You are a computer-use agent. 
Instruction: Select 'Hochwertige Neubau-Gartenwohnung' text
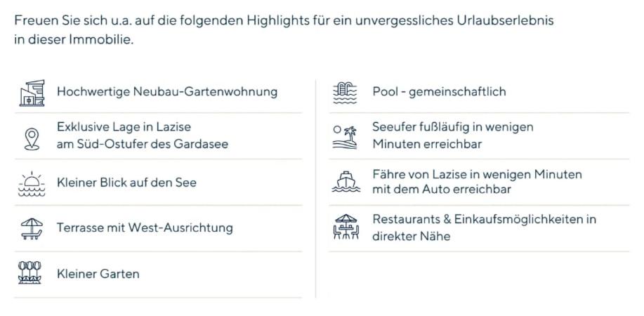click(x=166, y=92)
